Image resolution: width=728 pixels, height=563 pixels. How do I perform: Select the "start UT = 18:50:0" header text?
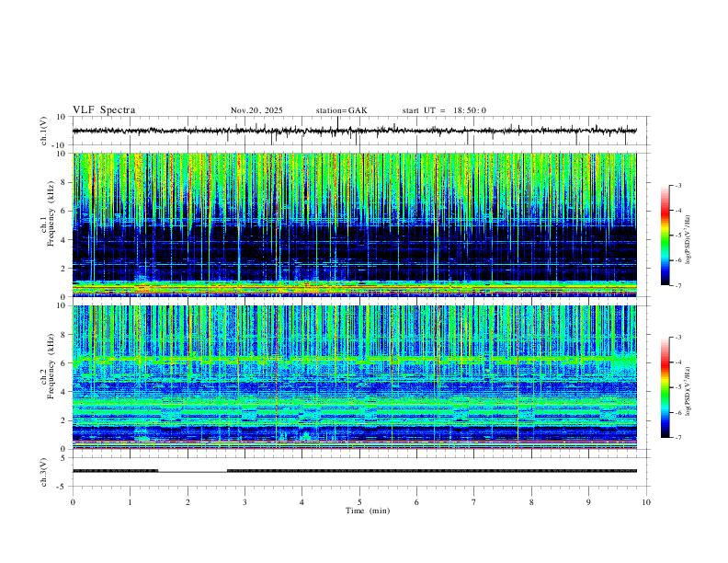tap(444, 110)
